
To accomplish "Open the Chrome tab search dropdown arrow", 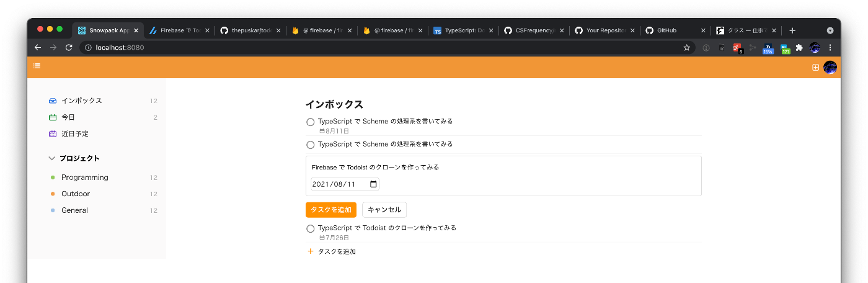I will click(830, 30).
